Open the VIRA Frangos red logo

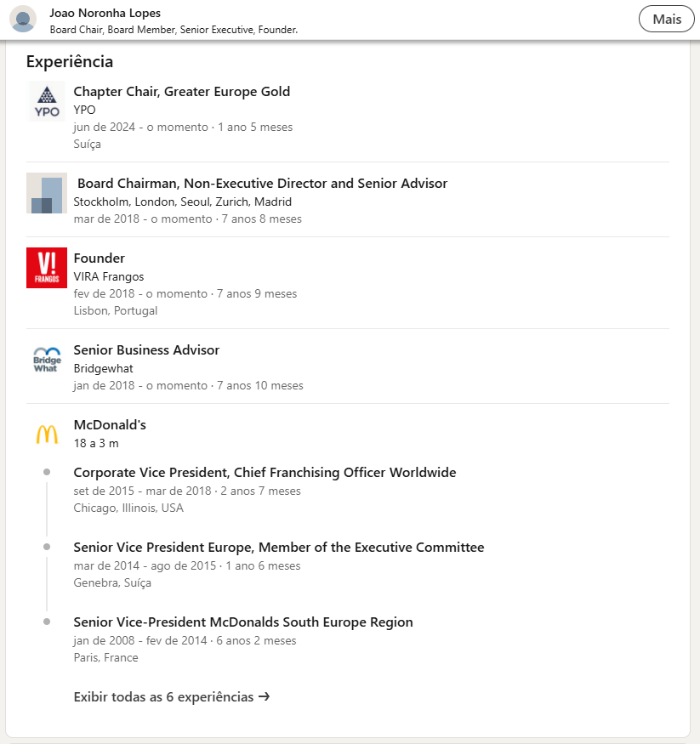(x=47, y=268)
